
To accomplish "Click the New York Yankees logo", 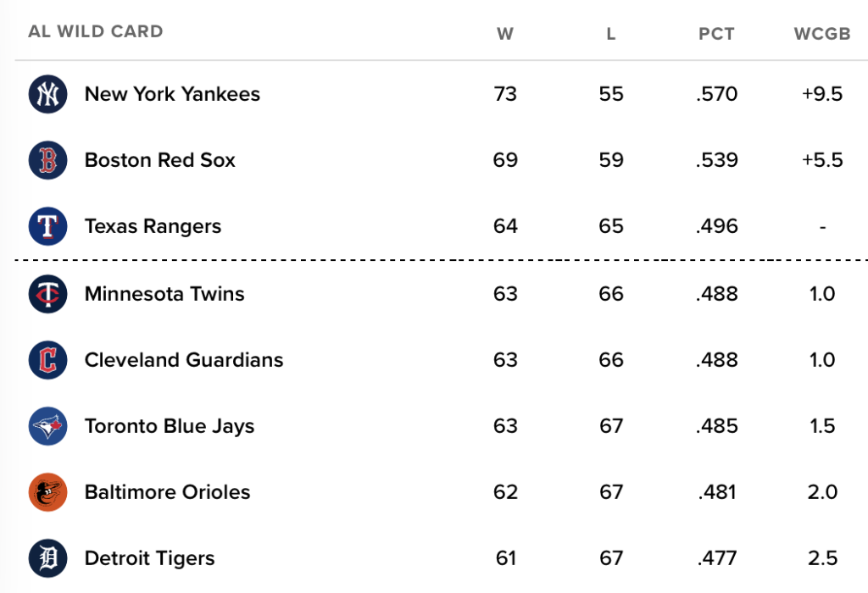I will (x=47, y=94).
